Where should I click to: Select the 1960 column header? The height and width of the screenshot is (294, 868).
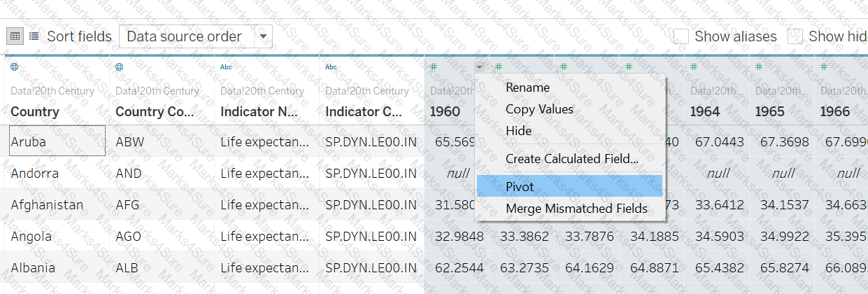point(445,111)
